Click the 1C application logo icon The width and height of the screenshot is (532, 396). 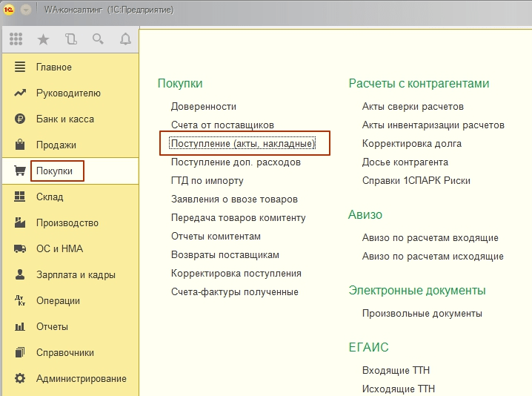point(8,11)
